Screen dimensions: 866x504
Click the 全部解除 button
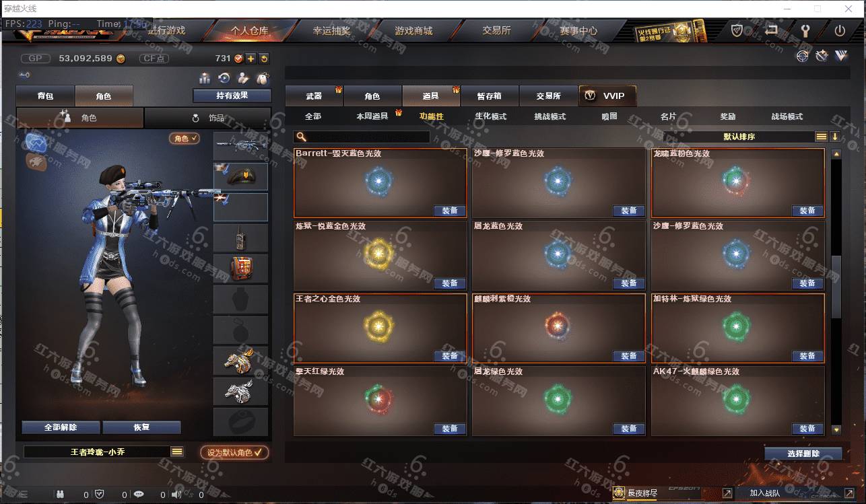pyautogui.click(x=61, y=427)
